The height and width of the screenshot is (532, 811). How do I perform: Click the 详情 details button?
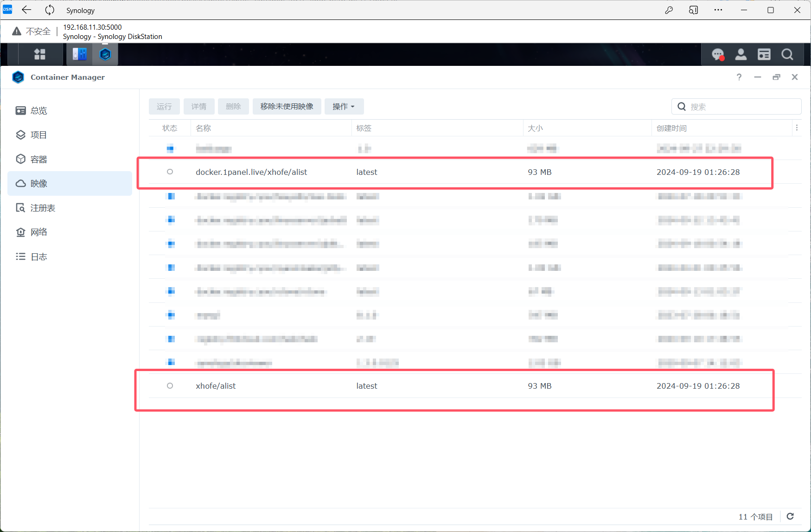click(x=199, y=106)
